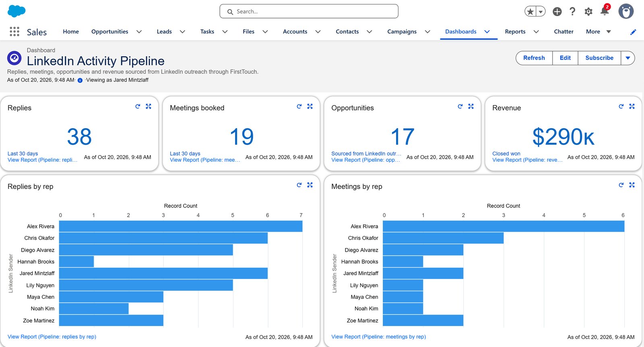Refresh the Meetings by rep chart
644x347 pixels.
(621, 185)
